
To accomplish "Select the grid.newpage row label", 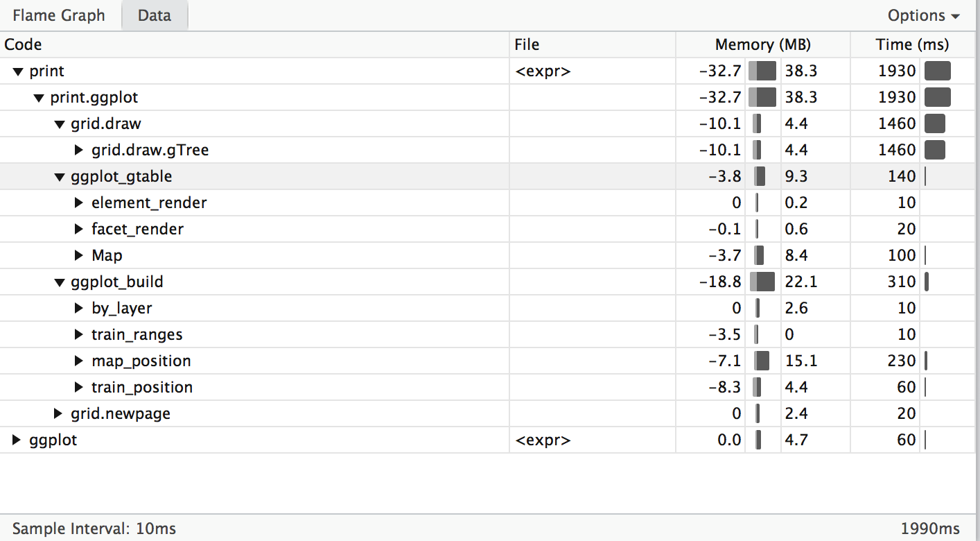I will click(121, 413).
